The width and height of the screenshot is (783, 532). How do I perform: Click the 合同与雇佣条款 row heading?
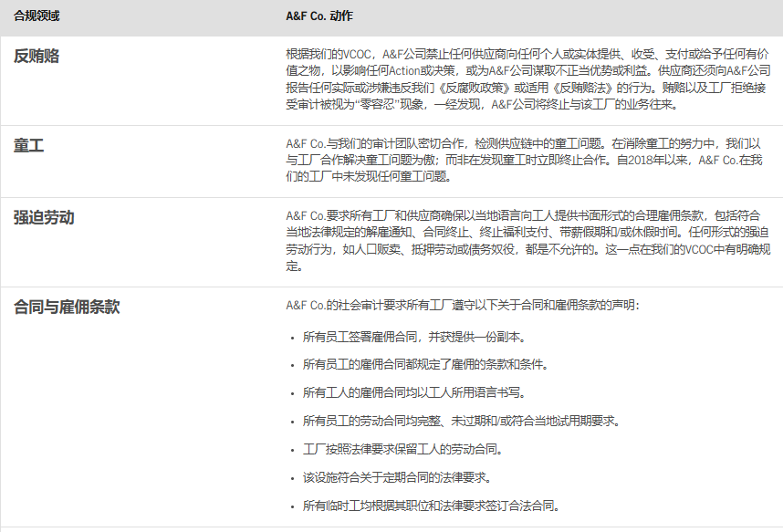click(67, 307)
